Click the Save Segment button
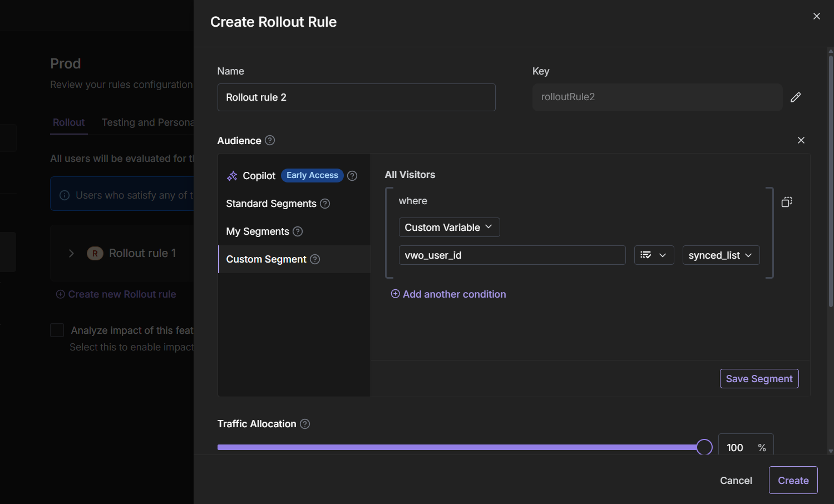The height and width of the screenshot is (504, 834). (x=759, y=379)
